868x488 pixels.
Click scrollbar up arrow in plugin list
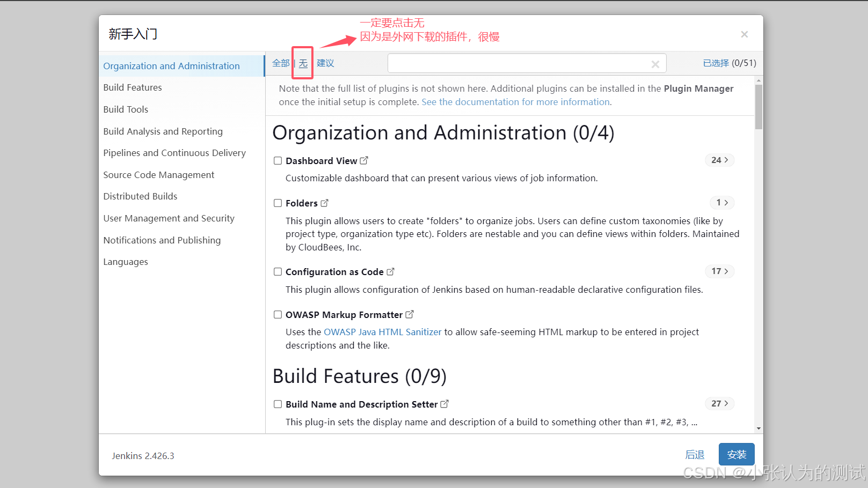click(758, 80)
